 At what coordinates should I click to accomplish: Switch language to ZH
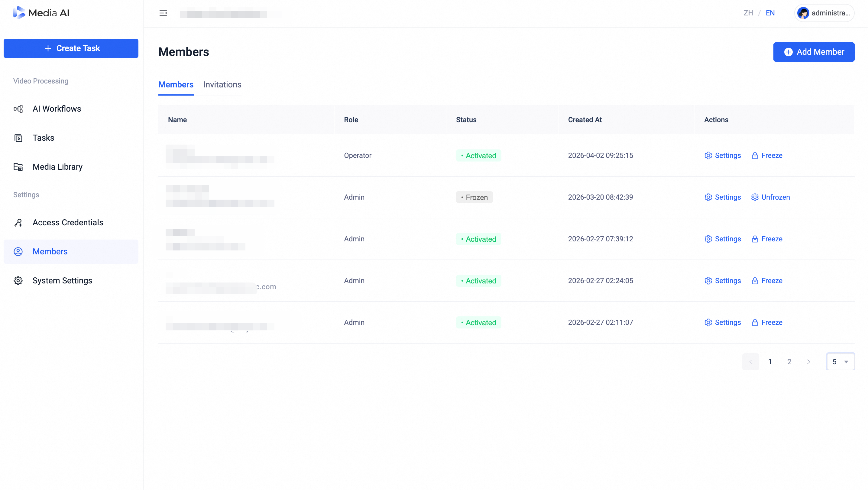(x=748, y=13)
